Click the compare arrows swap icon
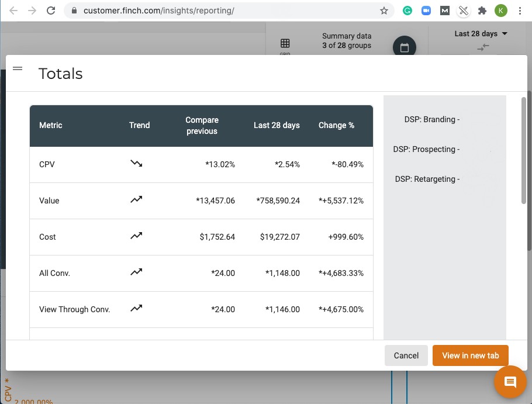 (x=483, y=47)
